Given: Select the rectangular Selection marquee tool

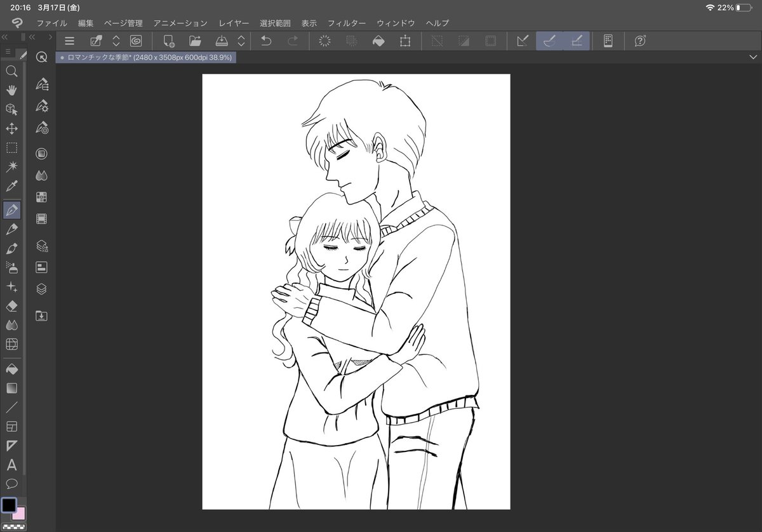Looking at the screenshot, I should 11,148.
